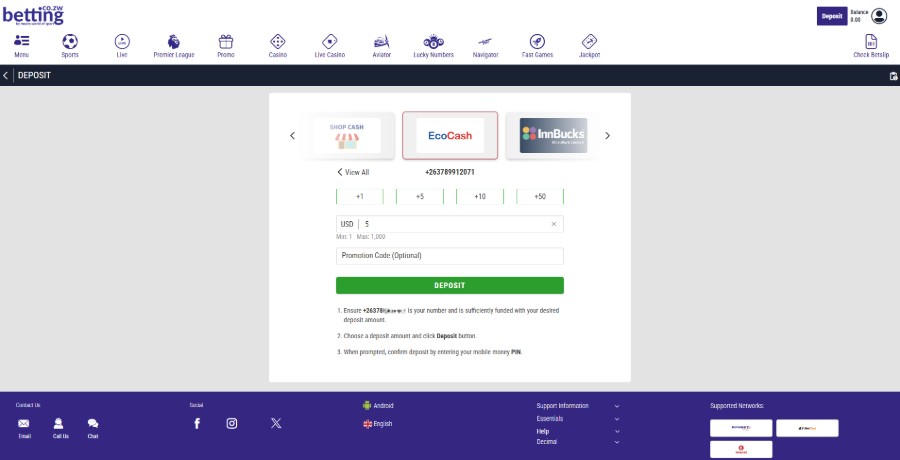Select the Shop Cash payment method
This screenshot has width=900, height=460.
pyautogui.click(x=347, y=136)
